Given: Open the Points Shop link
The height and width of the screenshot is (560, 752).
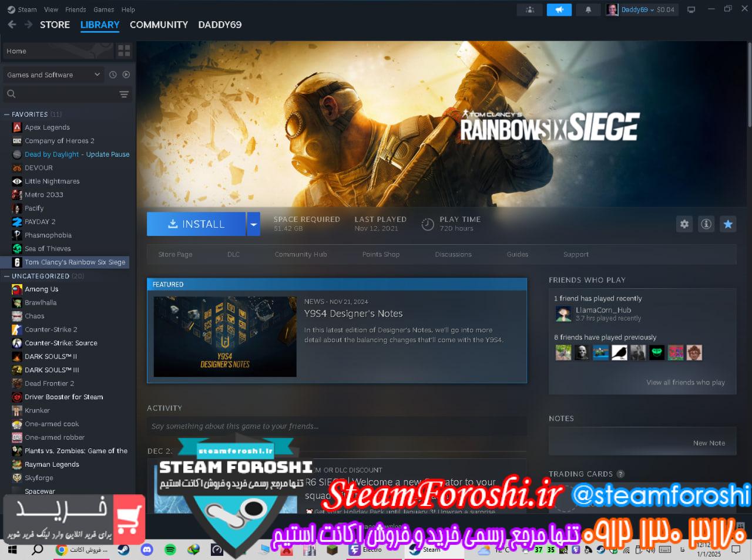Looking at the screenshot, I should 381,254.
